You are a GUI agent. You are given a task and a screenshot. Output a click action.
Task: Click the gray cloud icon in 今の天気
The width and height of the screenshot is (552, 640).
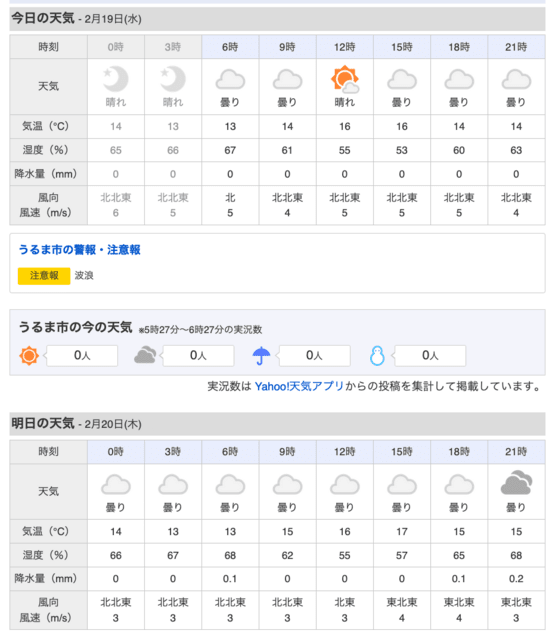pos(145,355)
